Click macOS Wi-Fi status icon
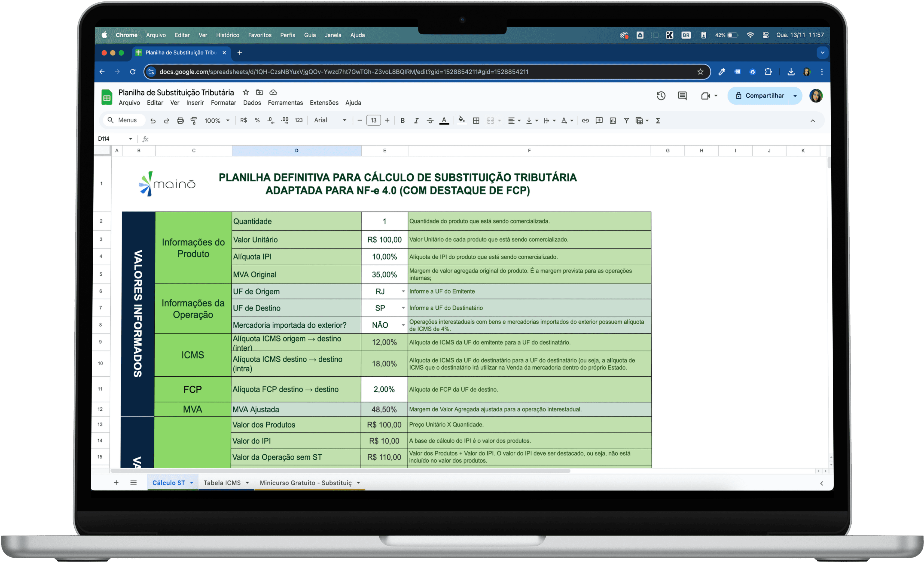Screen dimensions: 924x562 pyautogui.click(x=750, y=35)
